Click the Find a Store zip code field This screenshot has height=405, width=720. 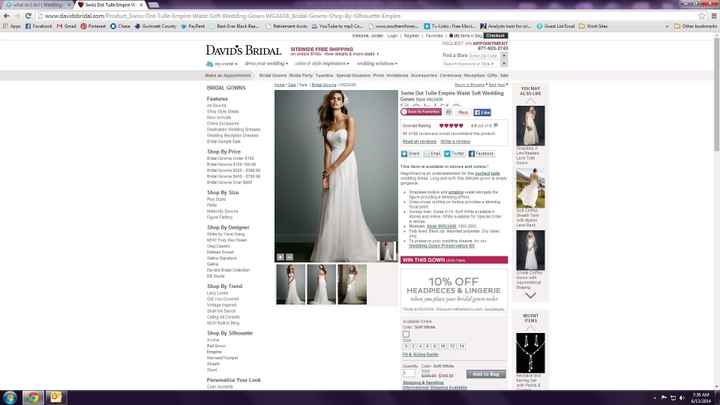coord(484,56)
